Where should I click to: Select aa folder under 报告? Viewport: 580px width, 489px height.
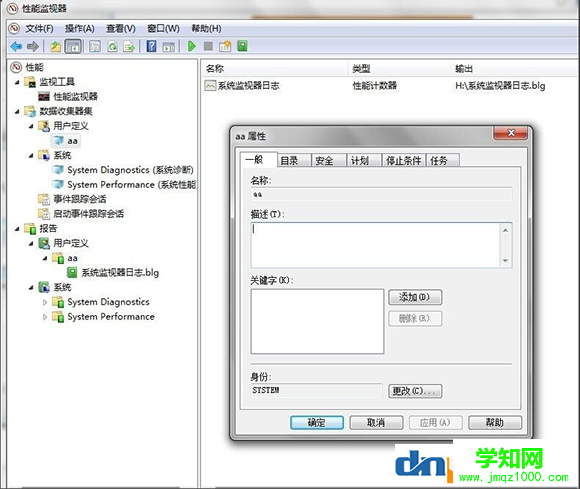point(72,258)
